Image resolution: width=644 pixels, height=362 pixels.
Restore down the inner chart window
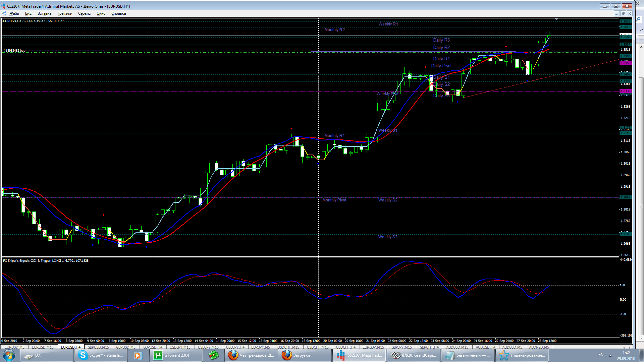pyautogui.click(x=623, y=13)
